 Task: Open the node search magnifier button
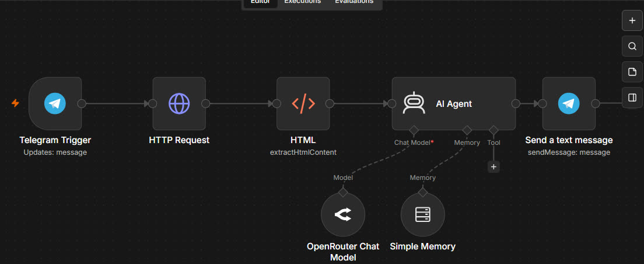click(x=632, y=46)
